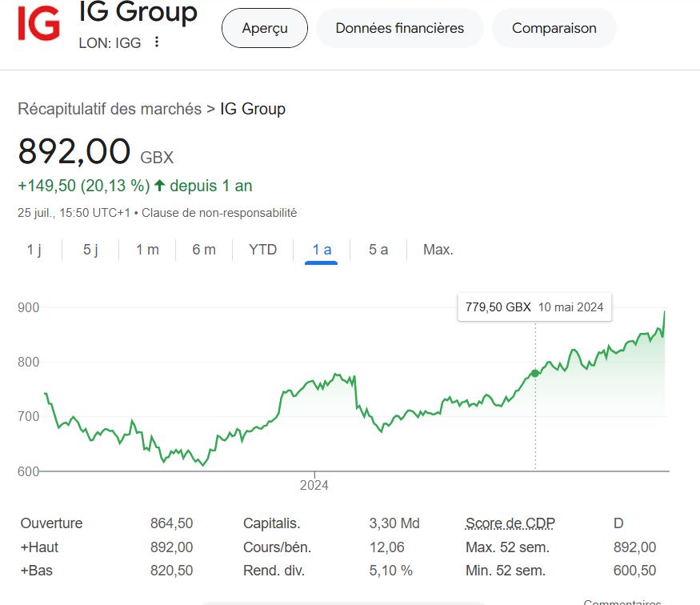
Task: Click the 10 mai 2024 chart marker dot
Action: coord(535,373)
